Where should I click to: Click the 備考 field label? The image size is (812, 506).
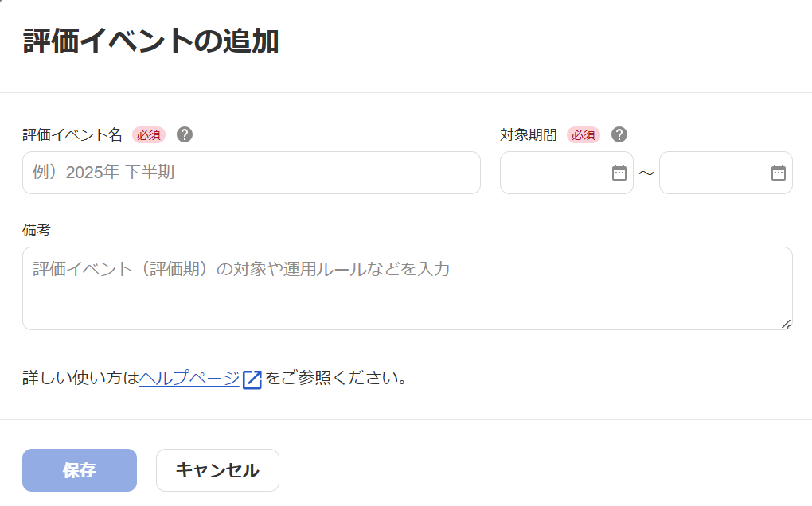tap(34, 231)
